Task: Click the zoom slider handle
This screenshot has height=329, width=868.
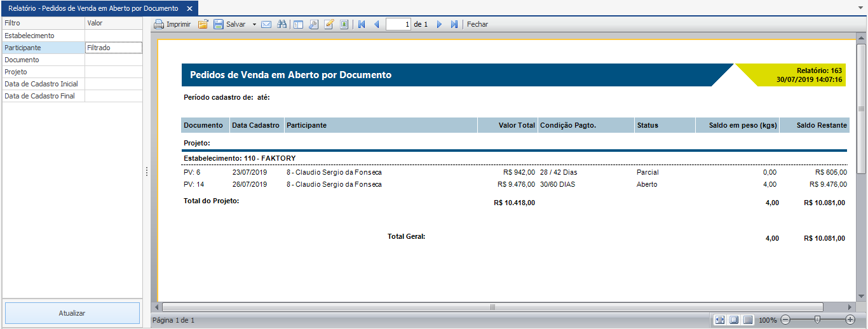Action: 817,319
